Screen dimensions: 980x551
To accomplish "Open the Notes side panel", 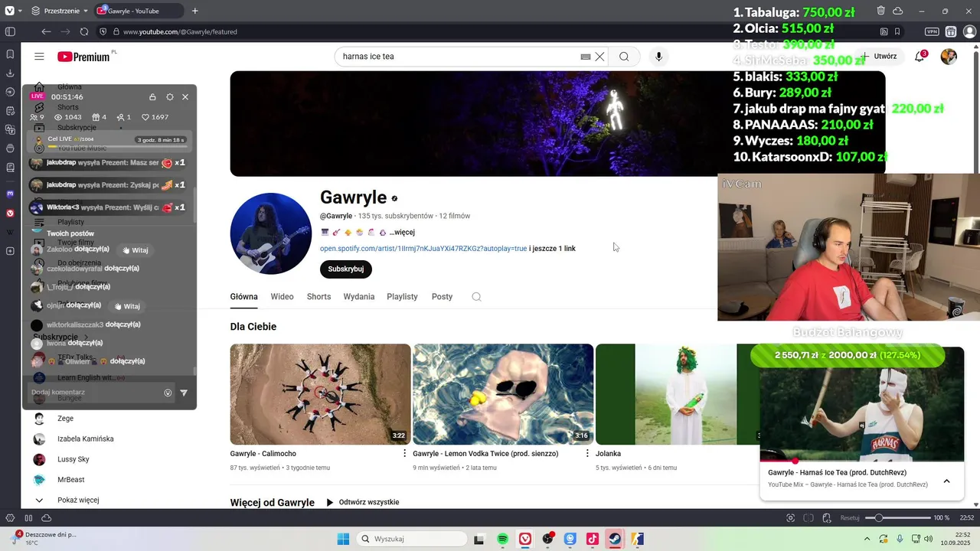I will (10, 111).
